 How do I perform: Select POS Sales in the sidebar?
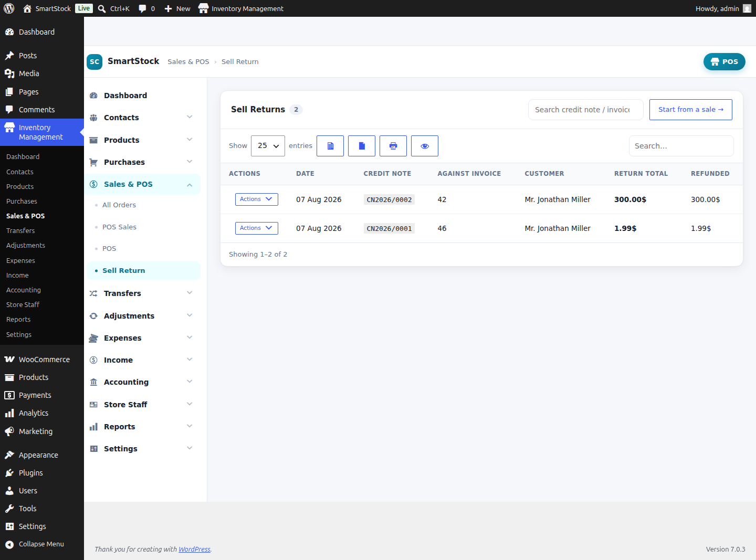point(119,227)
